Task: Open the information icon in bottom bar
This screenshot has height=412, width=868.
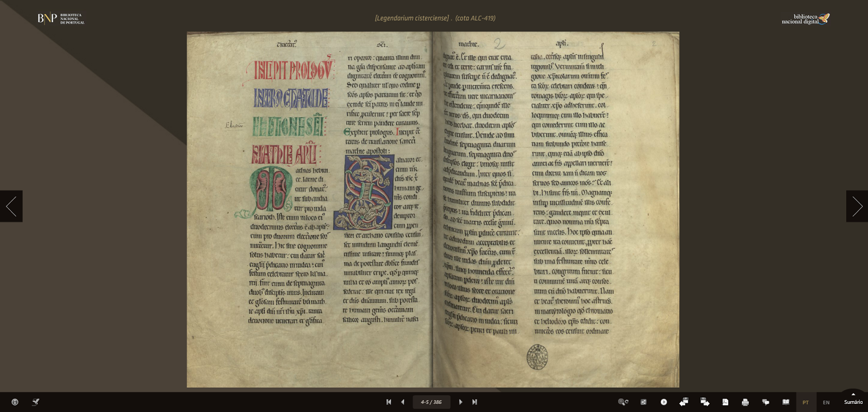Action: point(15,402)
